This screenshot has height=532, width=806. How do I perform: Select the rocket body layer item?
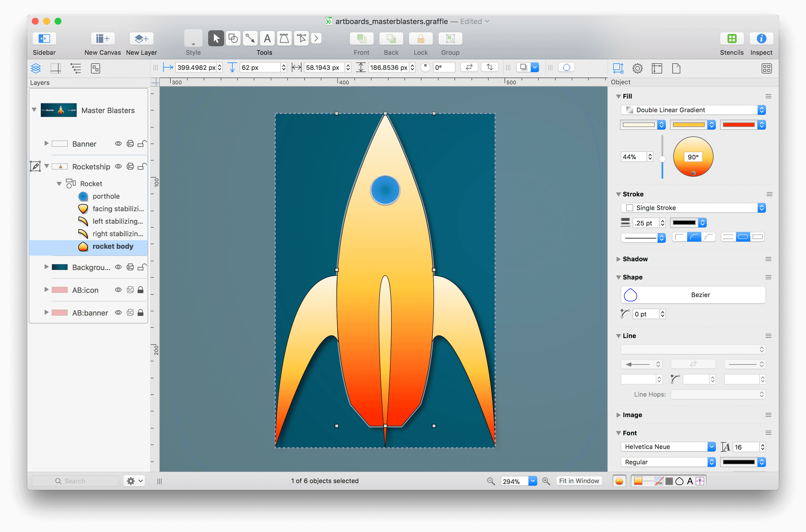113,246
